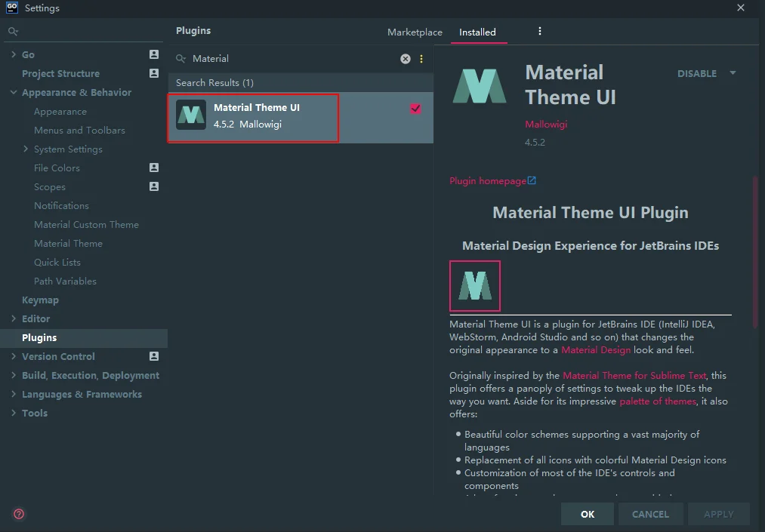Select Material Theme UI in search results
765x532 pixels.
pyautogui.click(x=301, y=118)
